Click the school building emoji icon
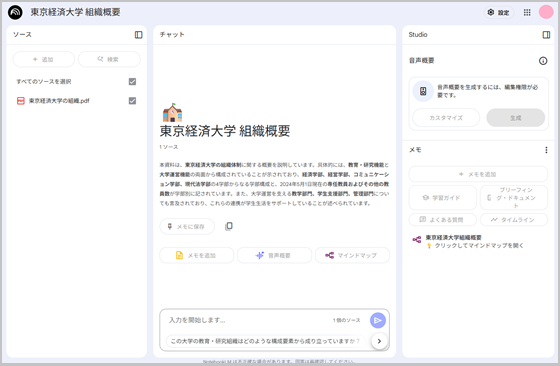Image resolution: width=560 pixels, height=366 pixels. click(x=172, y=113)
